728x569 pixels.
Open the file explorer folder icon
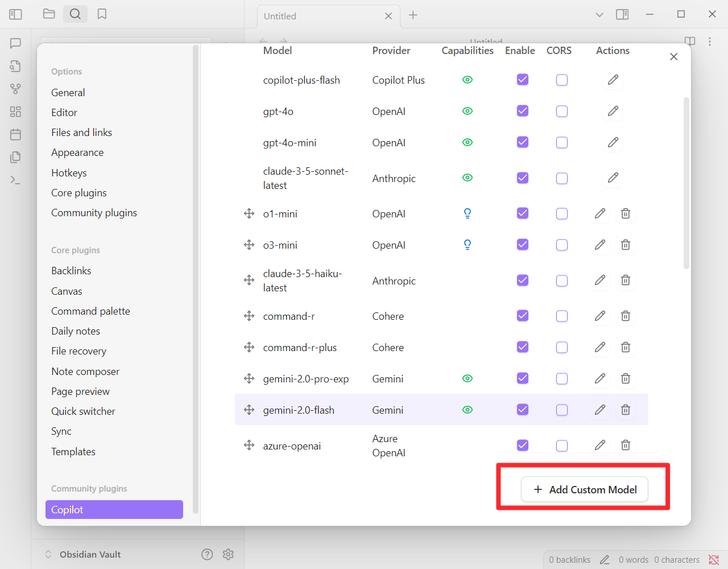click(x=49, y=14)
